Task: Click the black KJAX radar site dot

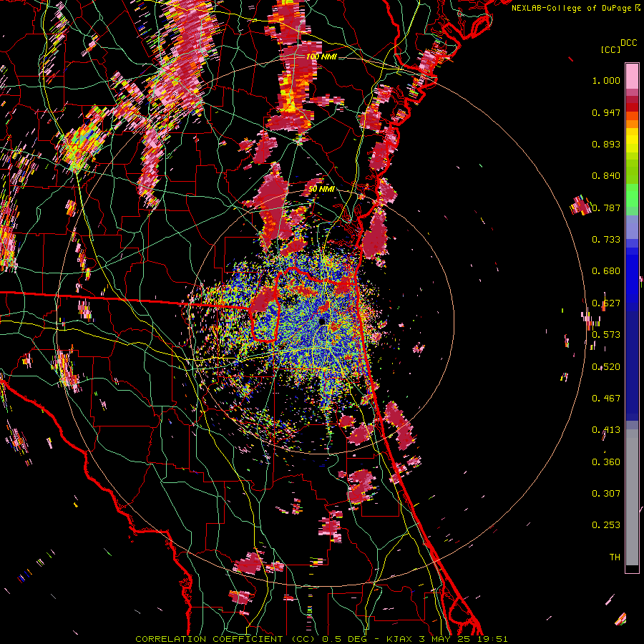Action: point(322,321)
